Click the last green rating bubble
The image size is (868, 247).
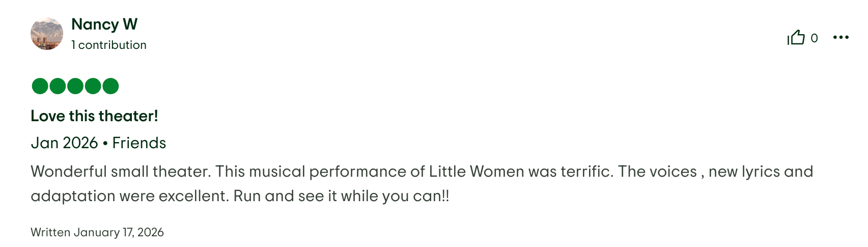coord(110,86)
